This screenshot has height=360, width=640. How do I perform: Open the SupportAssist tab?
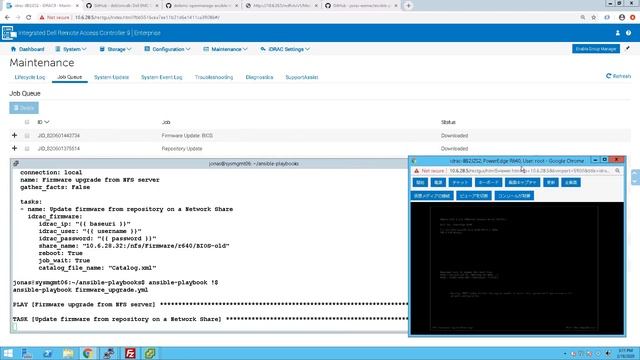[302, 77]
